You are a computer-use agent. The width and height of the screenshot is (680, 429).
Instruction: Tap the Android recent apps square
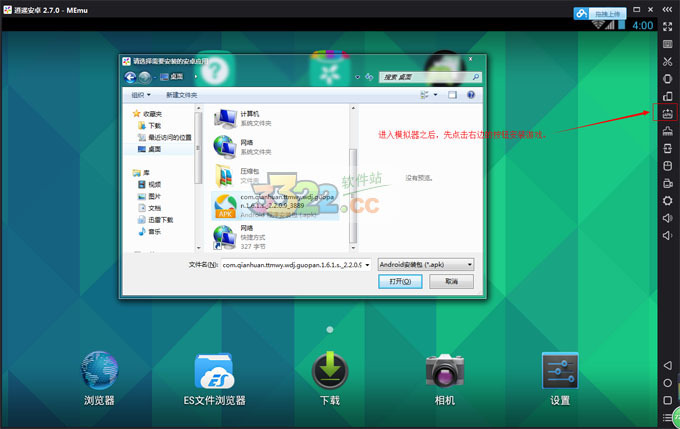pos(667,400)
